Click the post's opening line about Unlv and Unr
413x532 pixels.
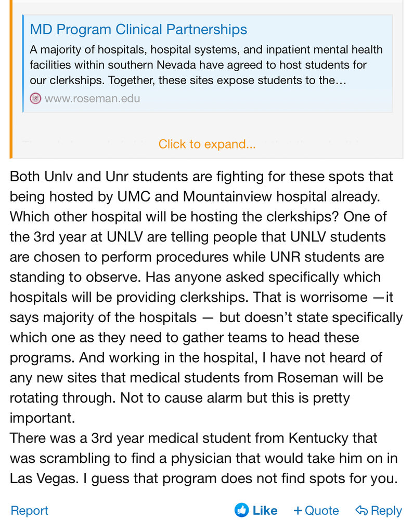click(x=201, y=176)
